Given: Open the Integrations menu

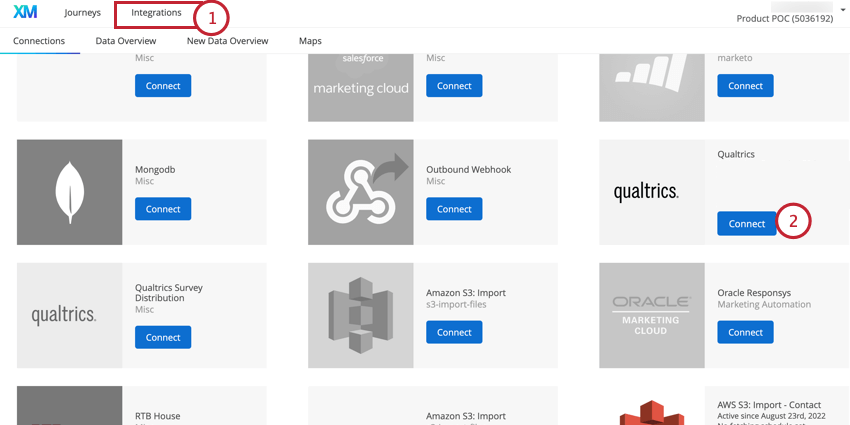Looking at the screenshot, I should (156, 13).
